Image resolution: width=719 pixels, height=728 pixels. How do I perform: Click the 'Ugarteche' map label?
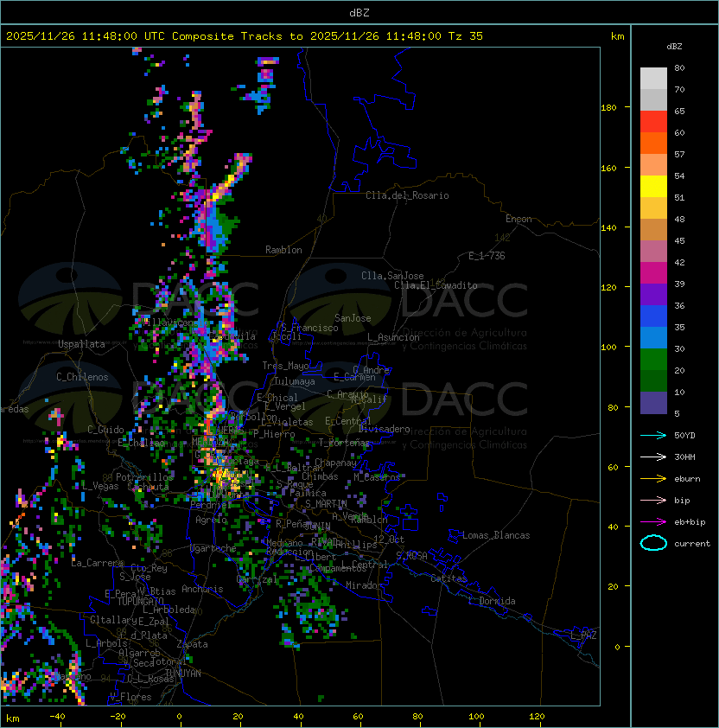213,548
